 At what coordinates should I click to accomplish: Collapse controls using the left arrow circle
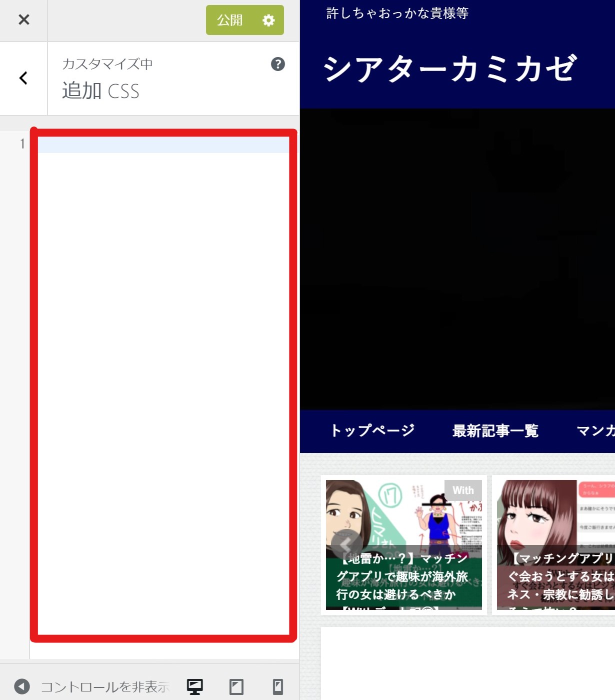point(21,686)
